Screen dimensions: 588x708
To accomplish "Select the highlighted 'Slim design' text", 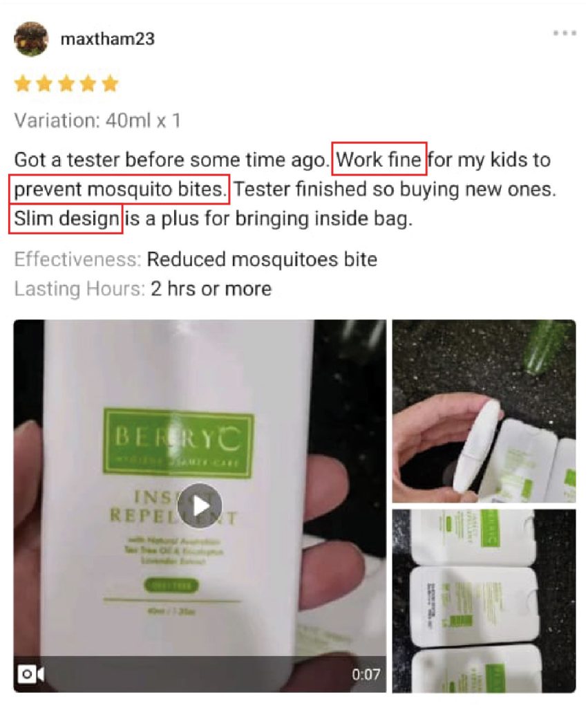I will pyautogui.click(x=66, y=219).
